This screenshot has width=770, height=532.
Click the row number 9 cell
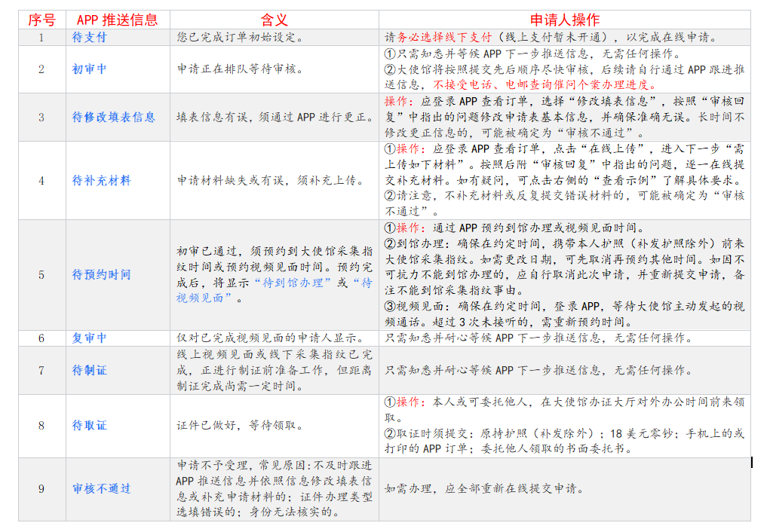(41, 489)
